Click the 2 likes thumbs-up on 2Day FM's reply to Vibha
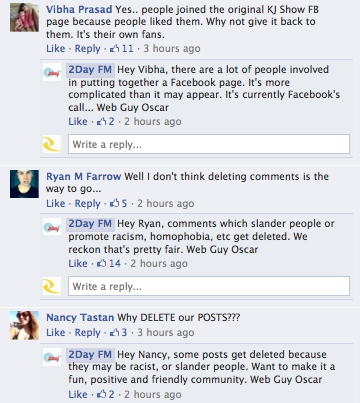360x403 pixels. [x=106, y=121]
